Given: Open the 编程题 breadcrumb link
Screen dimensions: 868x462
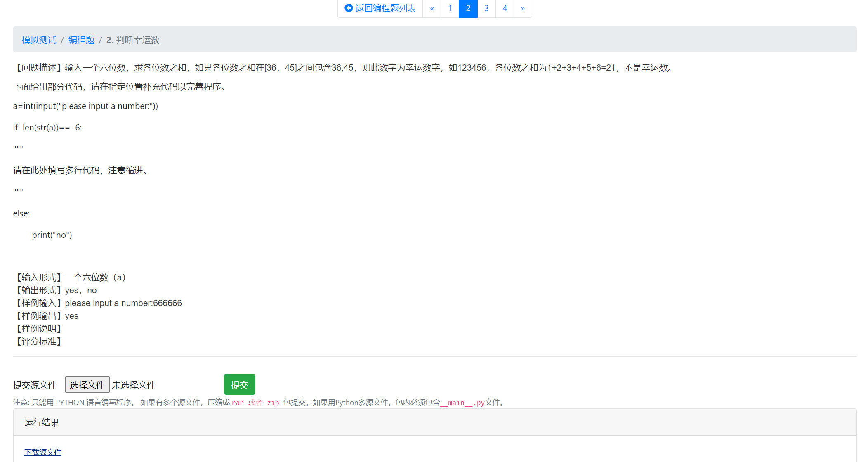Looking at the screenshot, I should pyautogui.click(x=81, y=40).
